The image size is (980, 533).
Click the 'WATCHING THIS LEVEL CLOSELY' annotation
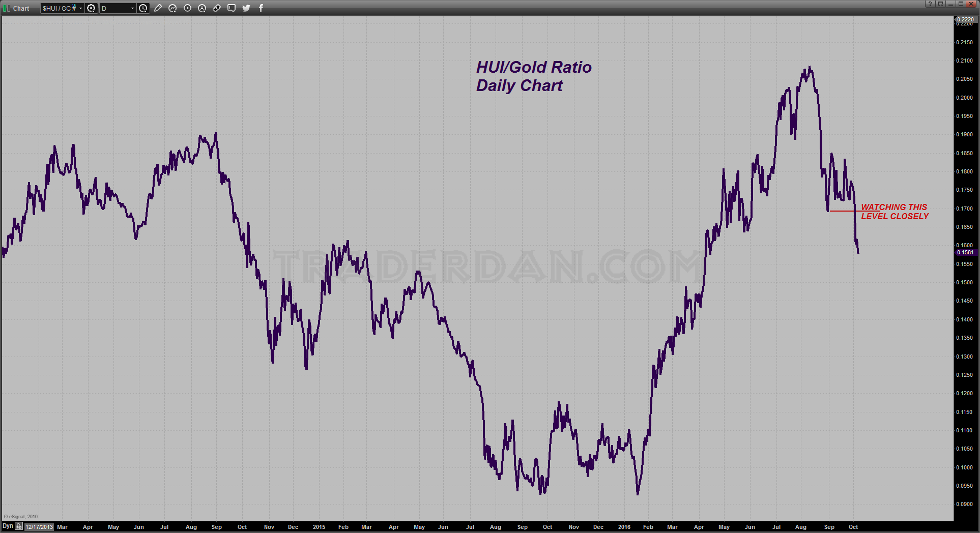point(895,212)
